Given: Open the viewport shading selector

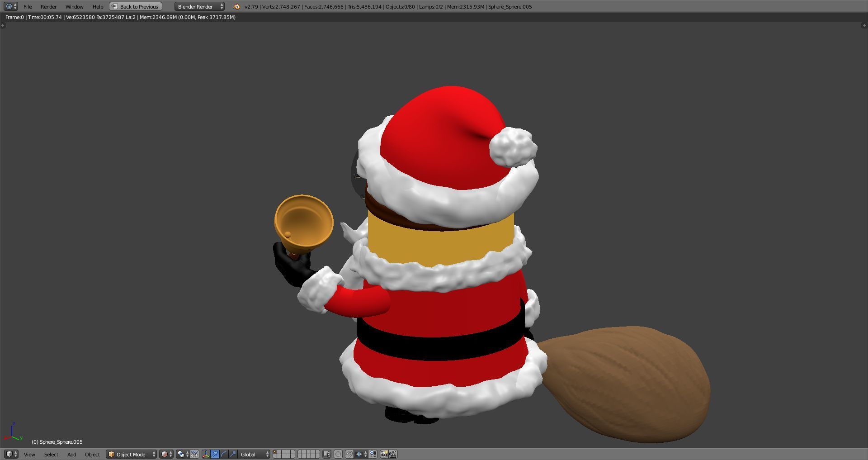Looking at the screenshot, I should coord(166,454).
